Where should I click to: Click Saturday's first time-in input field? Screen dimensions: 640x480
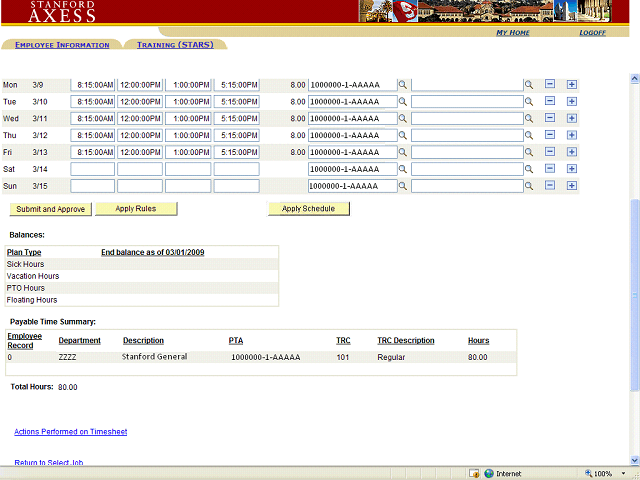click(x=92, y=170)
